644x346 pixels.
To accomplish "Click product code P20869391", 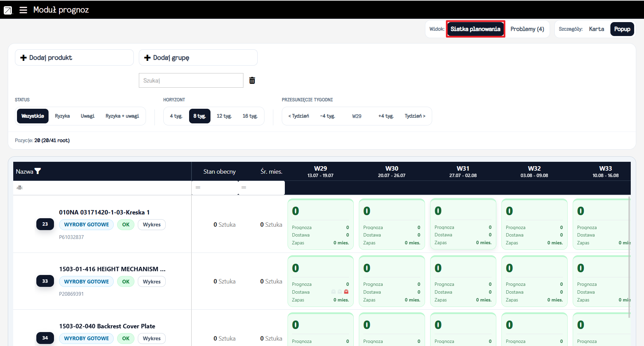I will click(71, 294).
